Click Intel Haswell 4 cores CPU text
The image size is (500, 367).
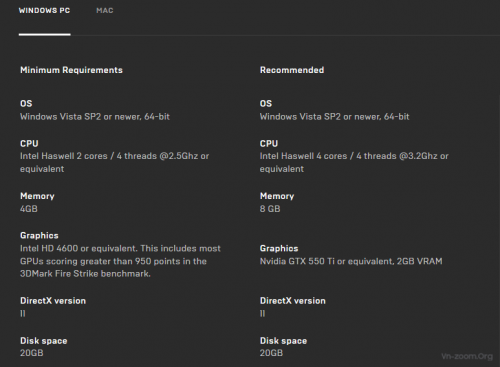click(x=354, y=162)
